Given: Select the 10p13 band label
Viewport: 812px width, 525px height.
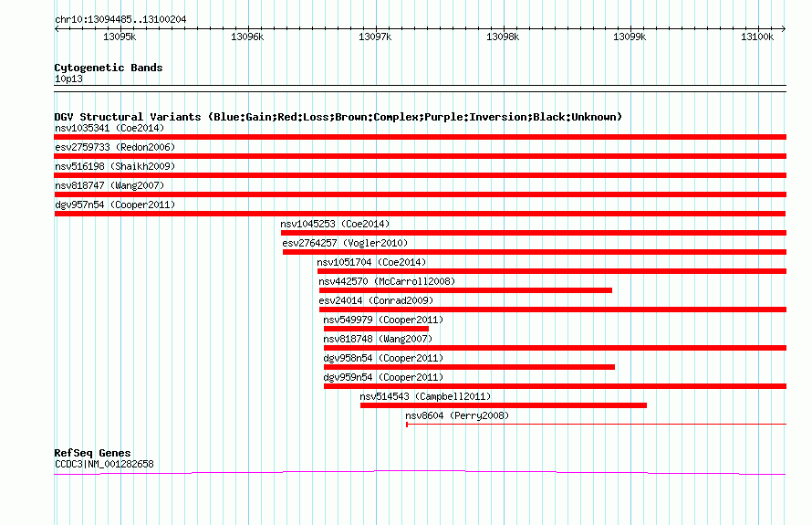Looking at the screenshot, I should (x=68, y=79).
